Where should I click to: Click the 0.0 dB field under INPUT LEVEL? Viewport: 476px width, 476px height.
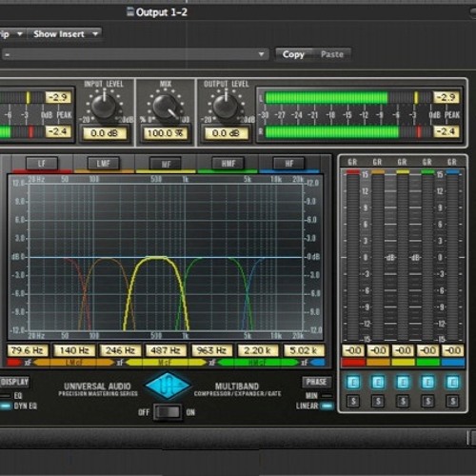[x=105, y=133]
